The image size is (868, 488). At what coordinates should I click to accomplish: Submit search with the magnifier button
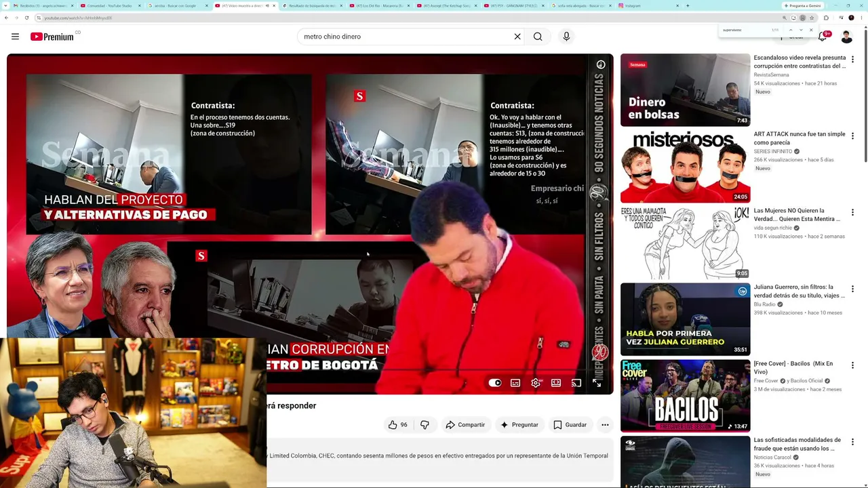click(538, 37)
